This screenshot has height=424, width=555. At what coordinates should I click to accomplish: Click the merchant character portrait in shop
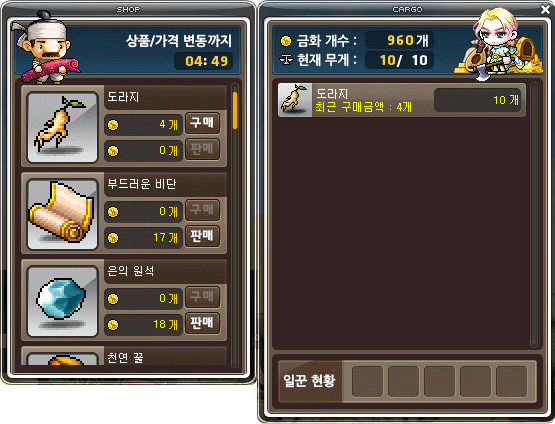pos(45,48)
